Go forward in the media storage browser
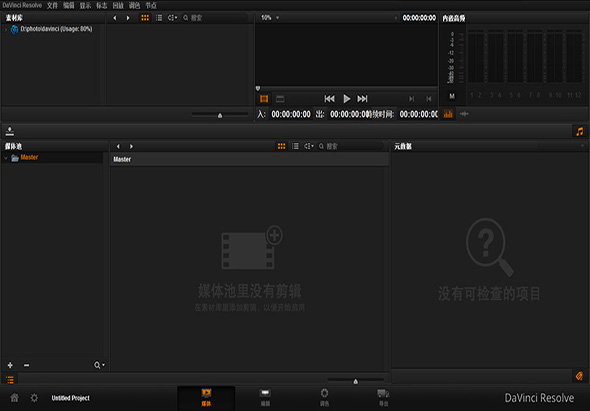Viewport: 590px width, 411px height. tap(128, 18)
